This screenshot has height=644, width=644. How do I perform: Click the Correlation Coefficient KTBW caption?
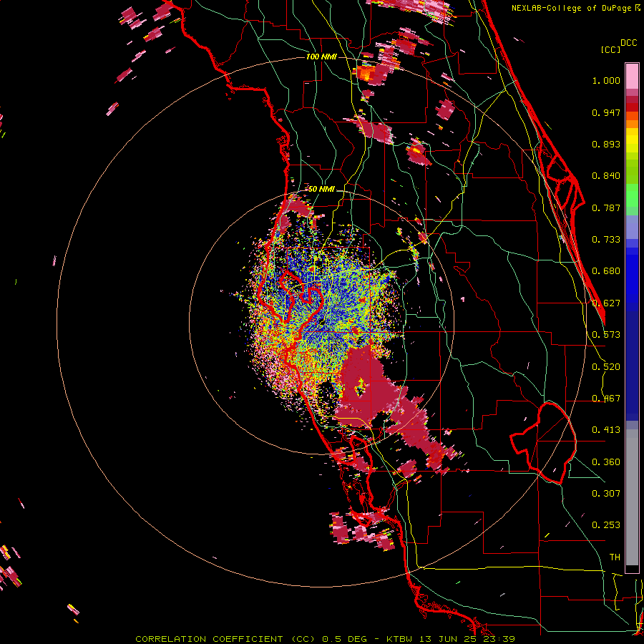coord(325,639)
